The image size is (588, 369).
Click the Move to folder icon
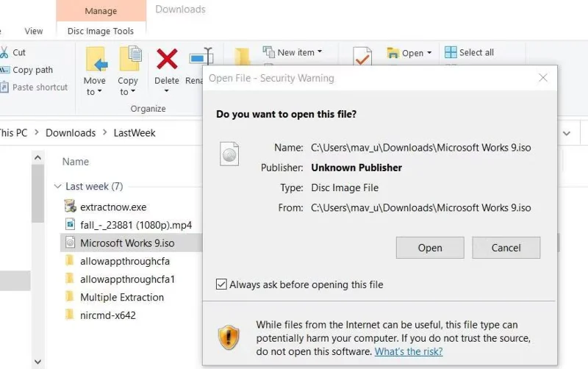click(96, 60)
